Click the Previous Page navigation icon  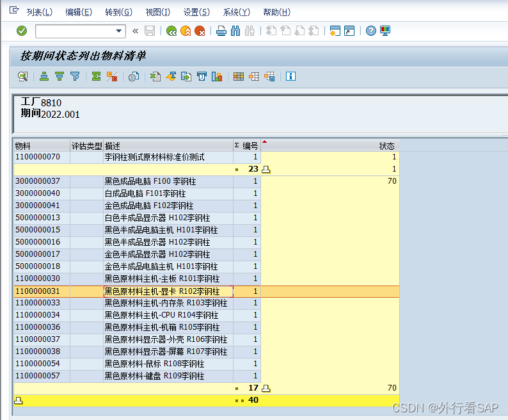click(285, 31)
